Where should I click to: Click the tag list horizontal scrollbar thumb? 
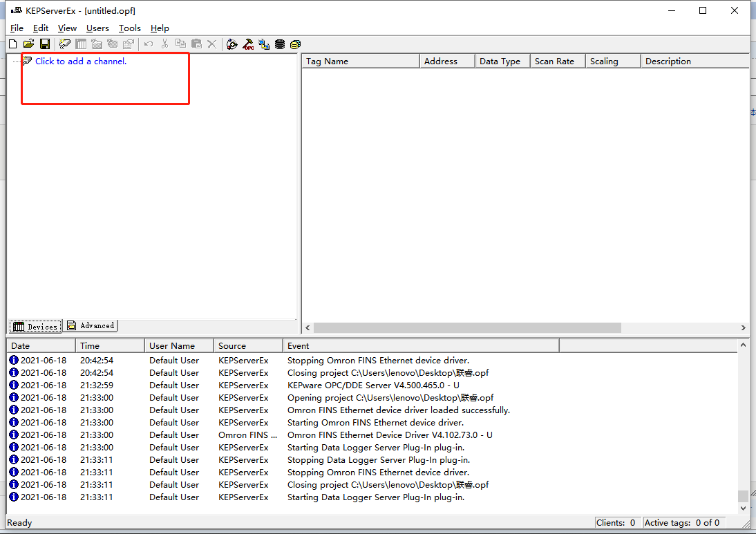[467, 327]
